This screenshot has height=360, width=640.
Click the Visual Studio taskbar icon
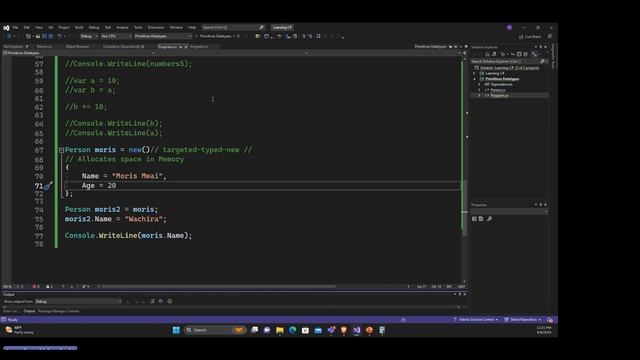pos(356,330)
